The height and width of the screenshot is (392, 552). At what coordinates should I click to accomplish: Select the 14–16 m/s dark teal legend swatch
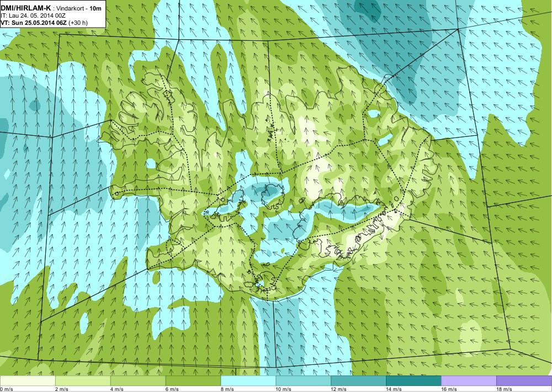413,381
